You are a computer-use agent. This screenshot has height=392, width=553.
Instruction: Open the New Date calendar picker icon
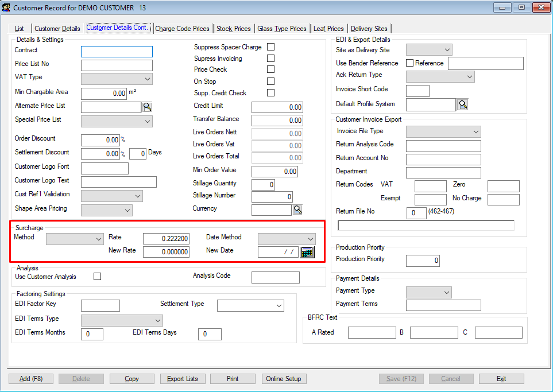coord(307,253)
